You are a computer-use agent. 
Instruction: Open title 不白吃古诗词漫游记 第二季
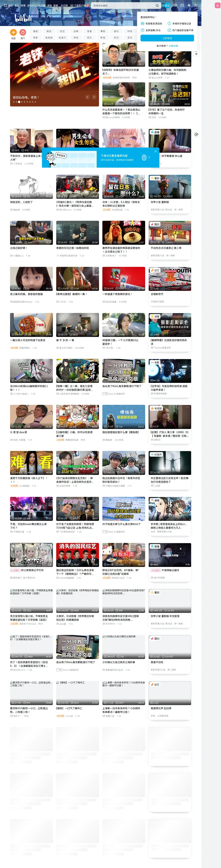pyautogui.click(x=166, y=248)
